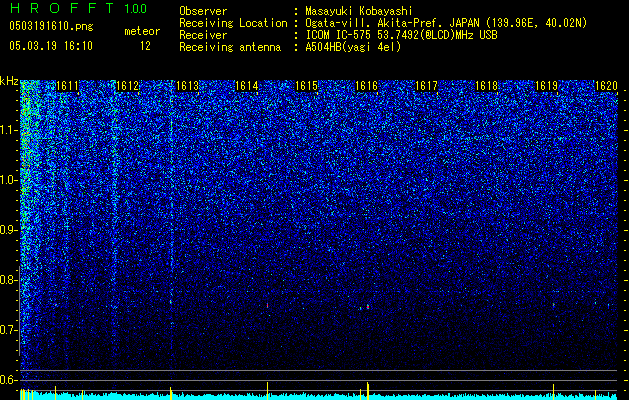Click the Receiving Location label
This screenshot has height=400, width=629.
[x=233, y=23]
